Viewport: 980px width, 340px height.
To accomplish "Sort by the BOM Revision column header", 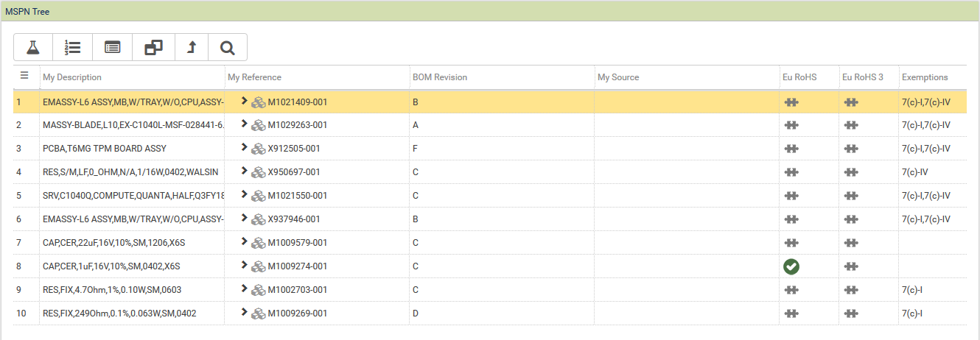I will tap(440, 77).
